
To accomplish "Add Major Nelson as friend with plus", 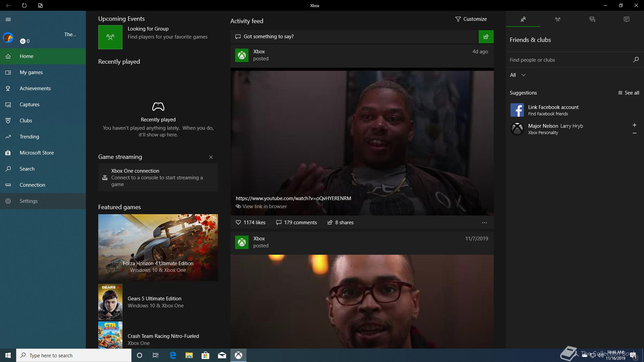I will (634, 125).
